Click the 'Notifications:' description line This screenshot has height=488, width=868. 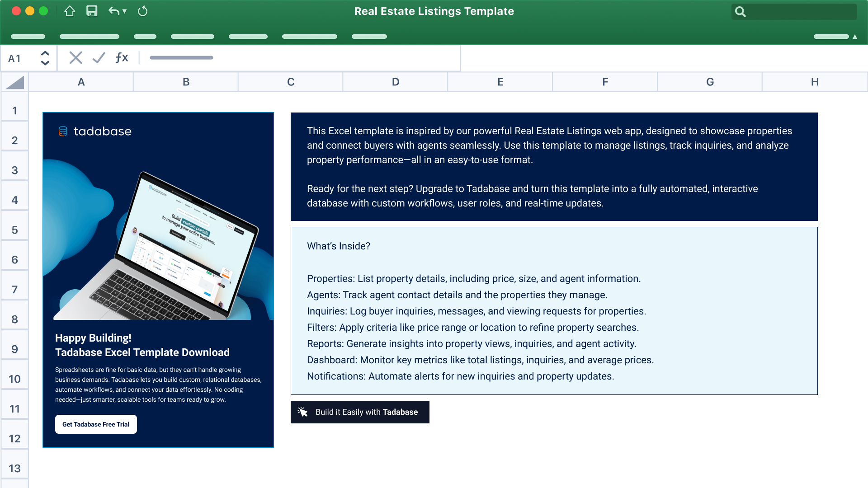(x=461, y=376)
